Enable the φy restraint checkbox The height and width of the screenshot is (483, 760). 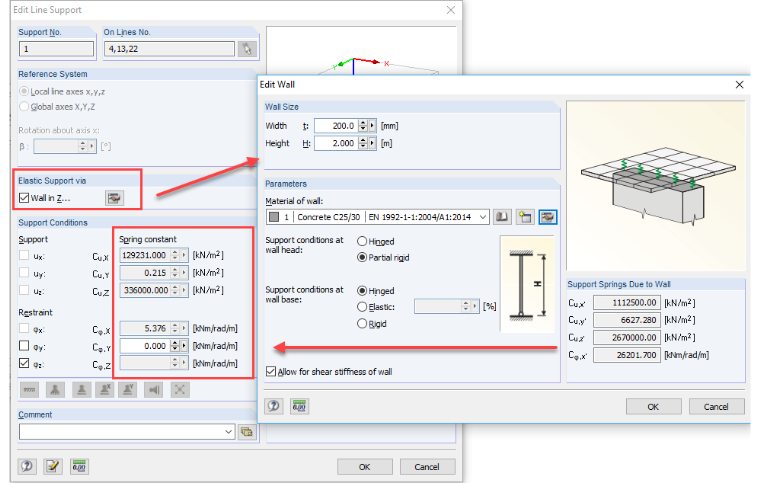pyautogui.click(x=24, y=345)
